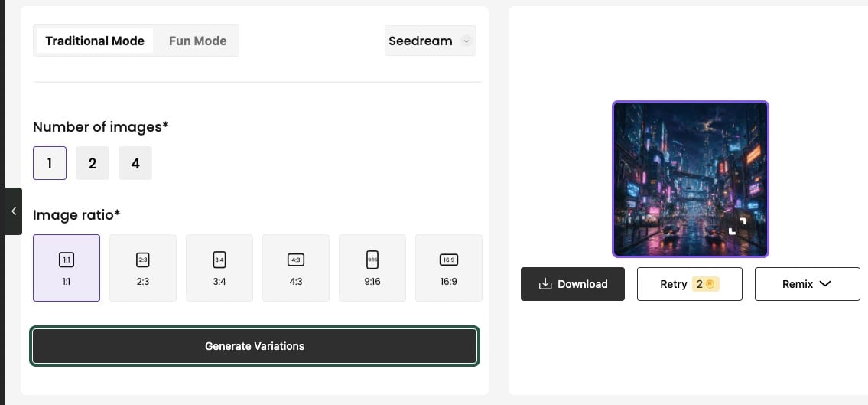Image resolution: width=868 pixels, height=405 pixels.
Task: Select the 2:3 portrait ratio icon
Action: point(143,260)
